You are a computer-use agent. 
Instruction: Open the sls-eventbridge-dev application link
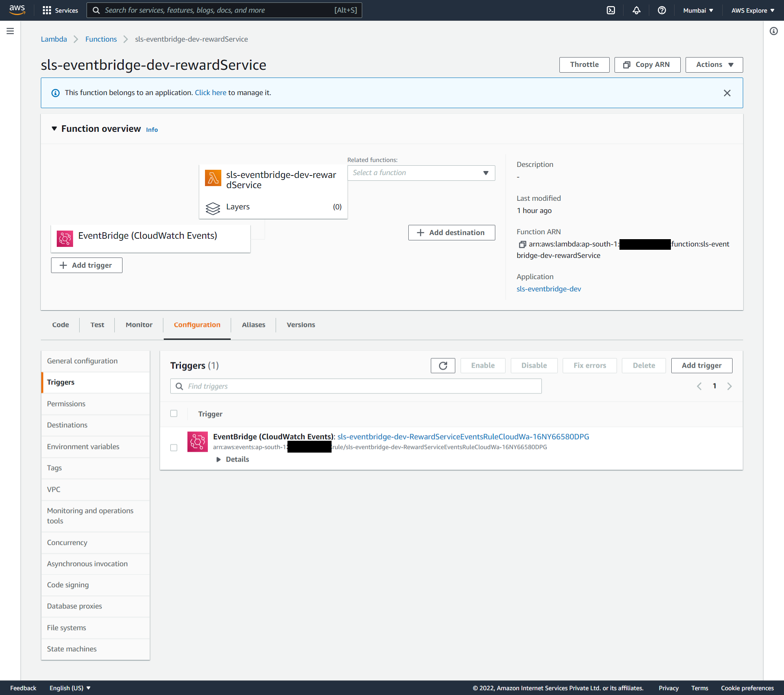(x=548, y=289)
